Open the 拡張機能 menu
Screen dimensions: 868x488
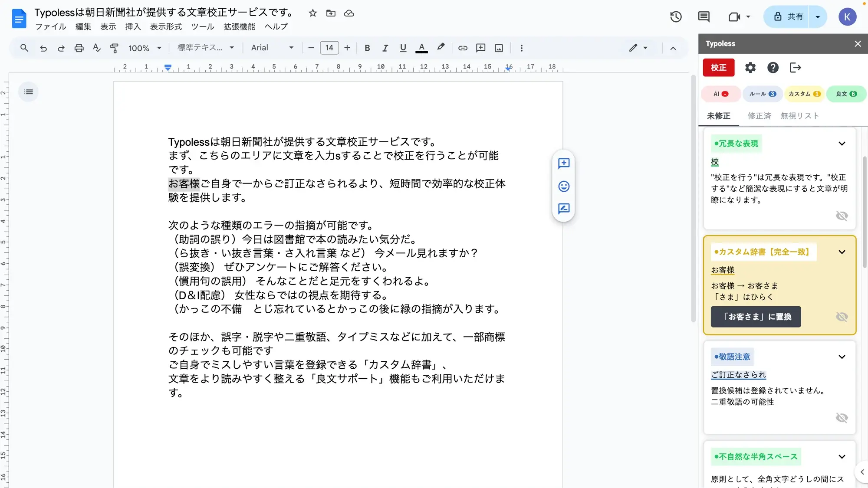(x=240, y=26)
